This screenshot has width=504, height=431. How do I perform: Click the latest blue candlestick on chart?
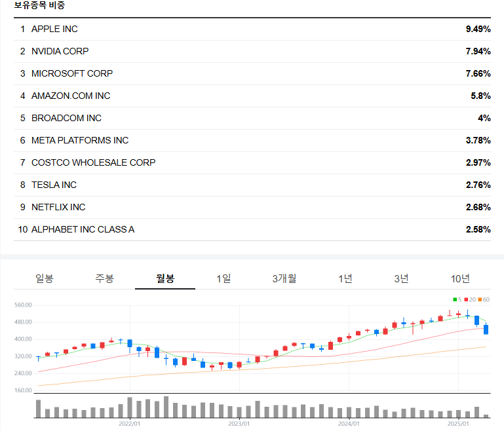(486, 329)
